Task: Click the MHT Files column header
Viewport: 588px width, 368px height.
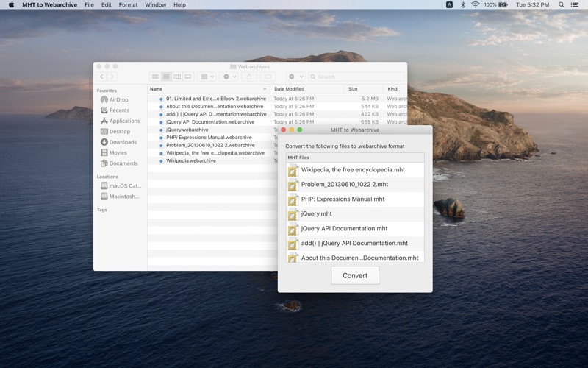Action: [355, 158]
